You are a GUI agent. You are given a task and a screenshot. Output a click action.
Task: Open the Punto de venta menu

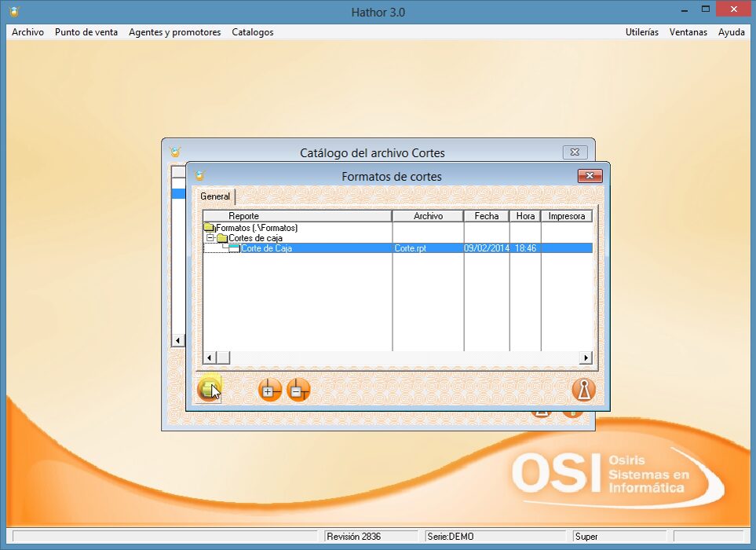(86, 32)
